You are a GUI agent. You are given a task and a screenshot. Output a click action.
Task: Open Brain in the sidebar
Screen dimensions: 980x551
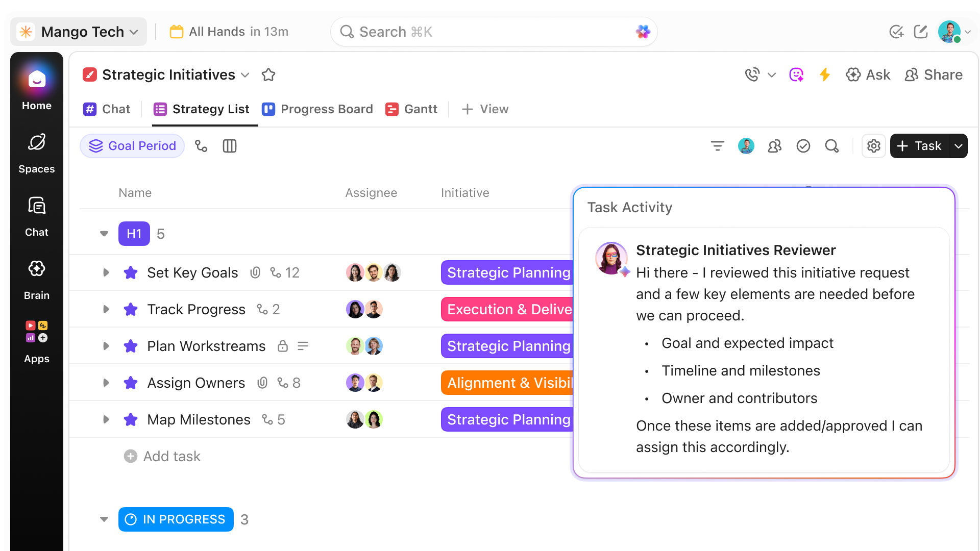[36, 279]
